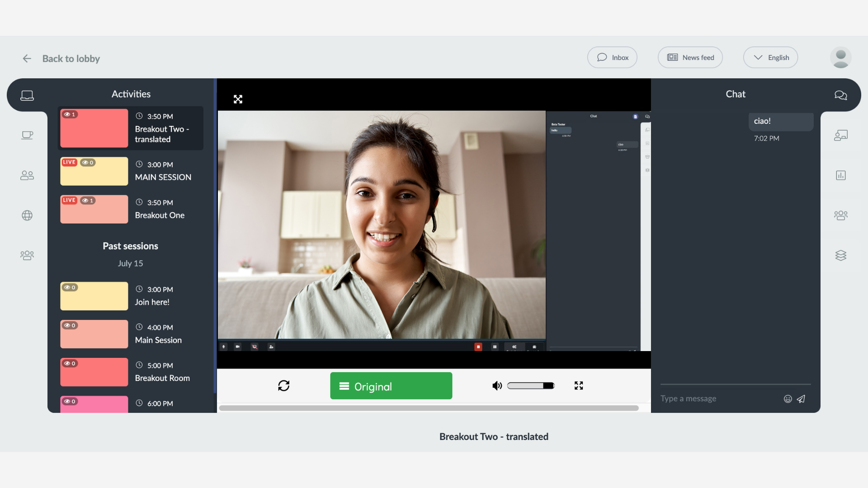Click the Type a message field
868x488 pixels.
click(719, 399)
